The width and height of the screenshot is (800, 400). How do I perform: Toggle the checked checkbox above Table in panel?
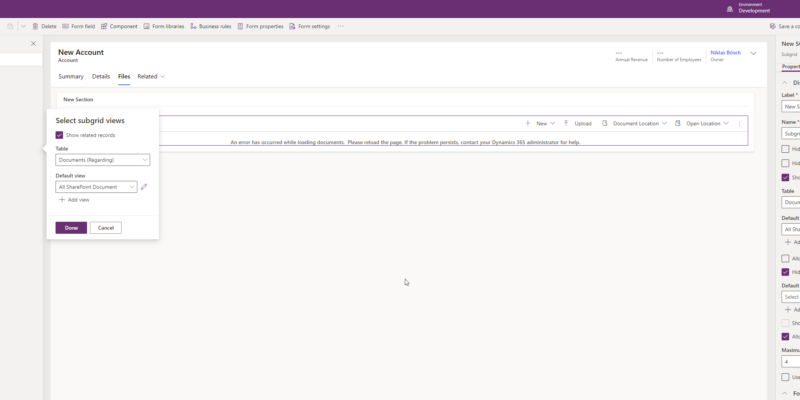click(x=785, y=178)
